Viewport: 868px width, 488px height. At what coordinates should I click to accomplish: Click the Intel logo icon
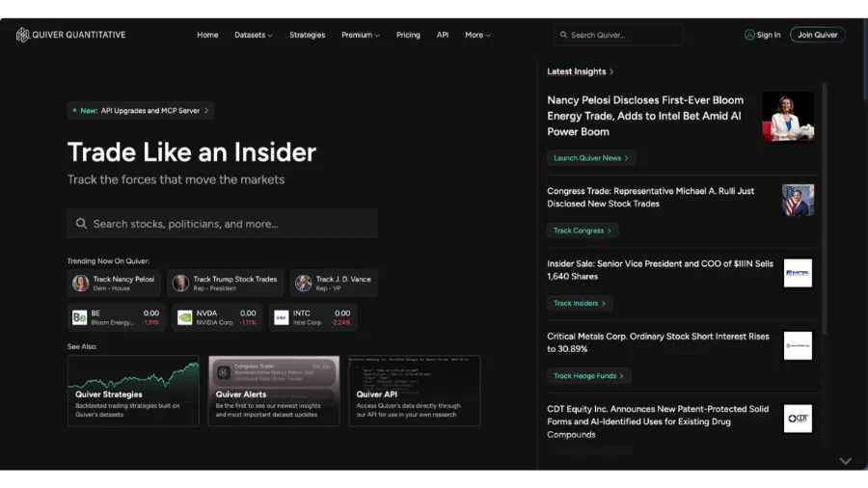click(282, 317)
